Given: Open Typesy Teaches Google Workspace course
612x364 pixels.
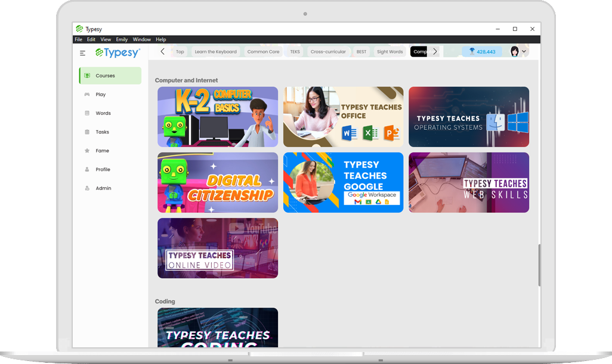Looking at the screenshot, I should [344, 182].
